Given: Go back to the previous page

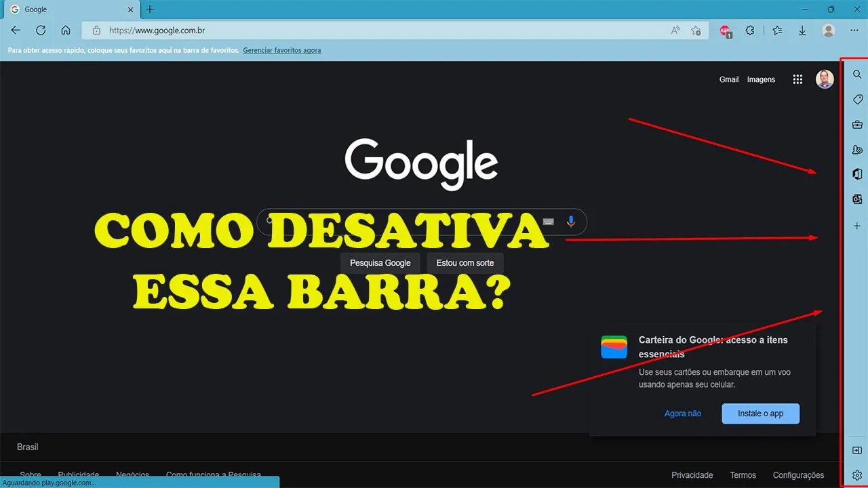Looking at the screenshot, I should click(x=16, y=30).
